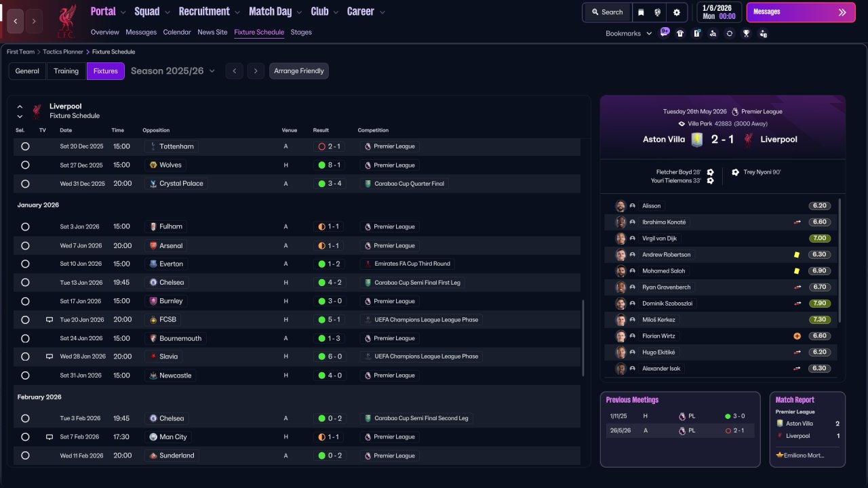Expand the Recruitment menu chevron

(237, 12)
